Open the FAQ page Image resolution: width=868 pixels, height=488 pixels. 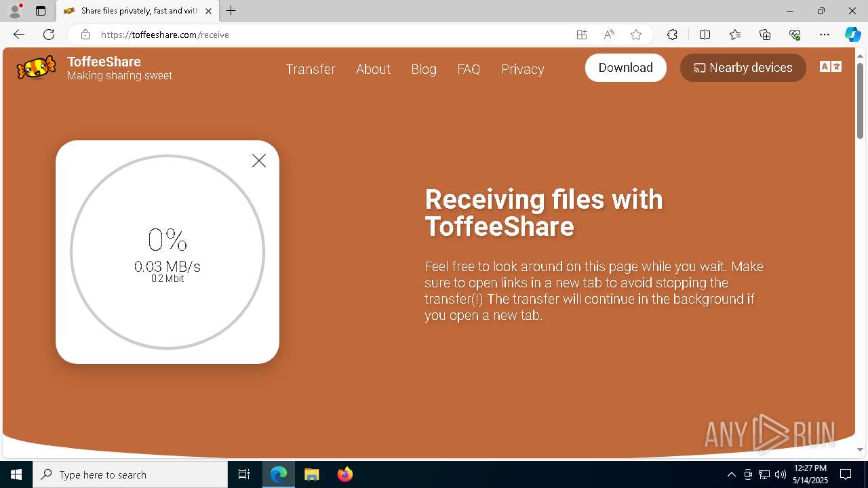point(469,69)
